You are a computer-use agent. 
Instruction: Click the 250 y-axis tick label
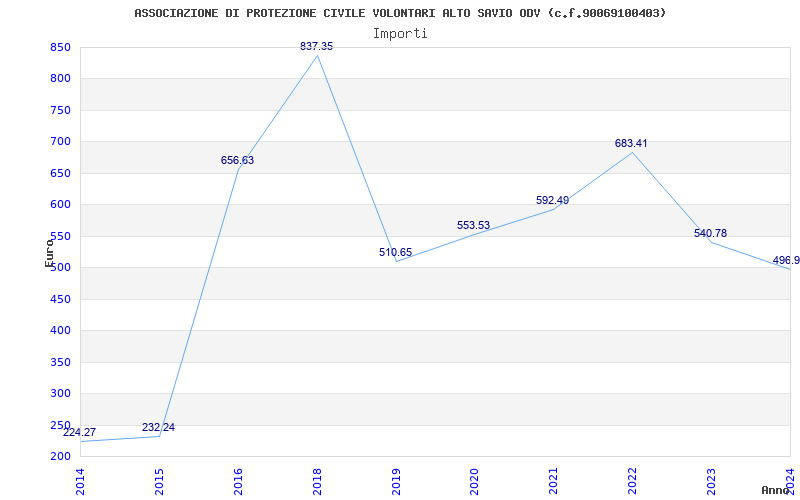[60, 425]
